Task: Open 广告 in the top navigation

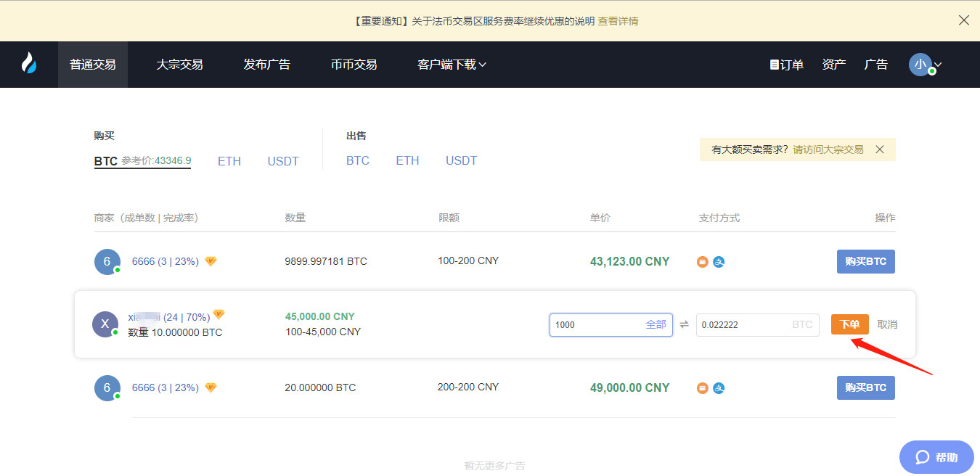Action: (876, 65)
